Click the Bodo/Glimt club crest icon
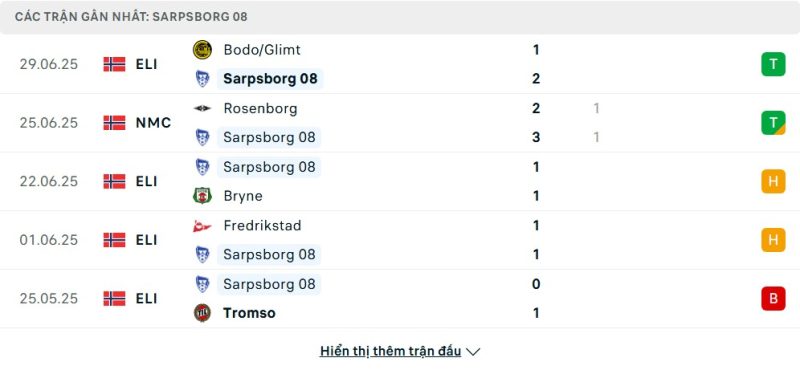800x374 pixels. [203, 49]
